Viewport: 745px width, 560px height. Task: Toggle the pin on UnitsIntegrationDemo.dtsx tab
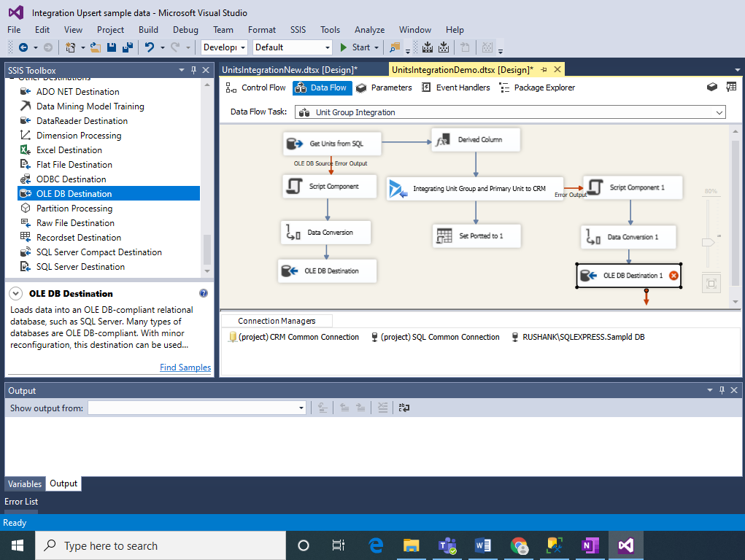click(x=544, y=69)
